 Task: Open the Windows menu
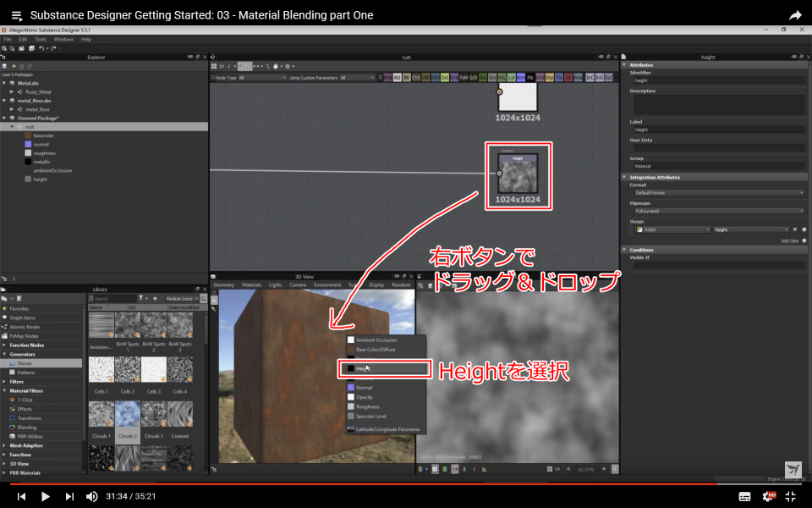pos(63,40)
